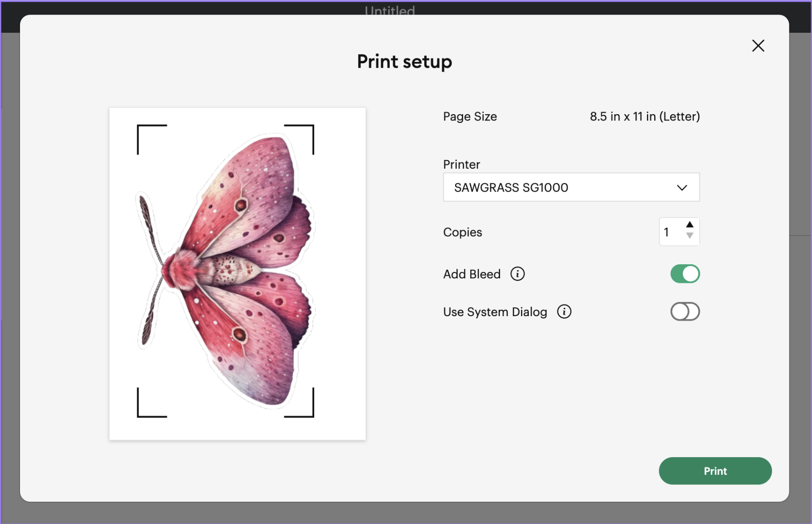The height and width of the screenshot is (524, 812).
Task: Enable the Use System Dialog switch
Action: click(685, 312)
